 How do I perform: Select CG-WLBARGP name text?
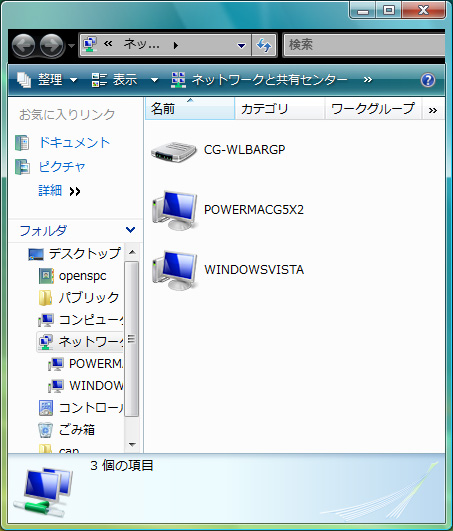pos(244,149)
